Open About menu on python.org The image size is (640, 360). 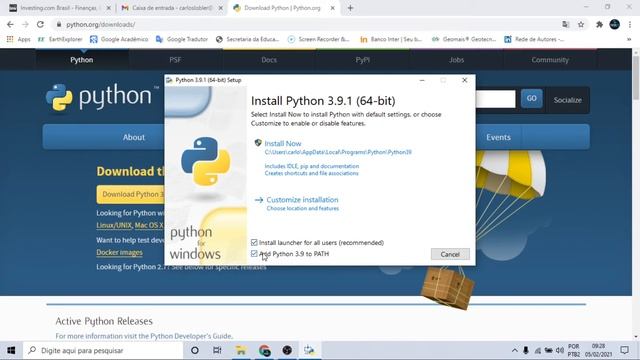[x=134, y=137]
